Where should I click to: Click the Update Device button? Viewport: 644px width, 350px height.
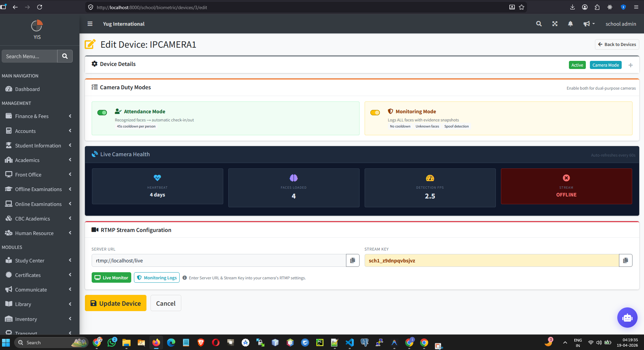coord(116,303)
